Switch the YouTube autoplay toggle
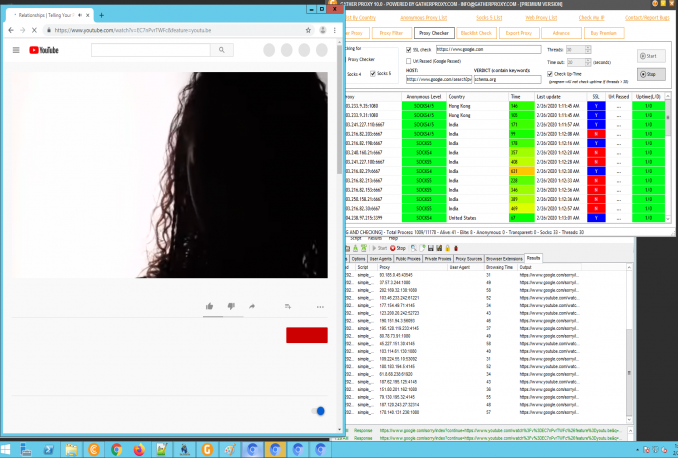The width and height of the screenshot is (678, 458). click(x=318, y=410)
